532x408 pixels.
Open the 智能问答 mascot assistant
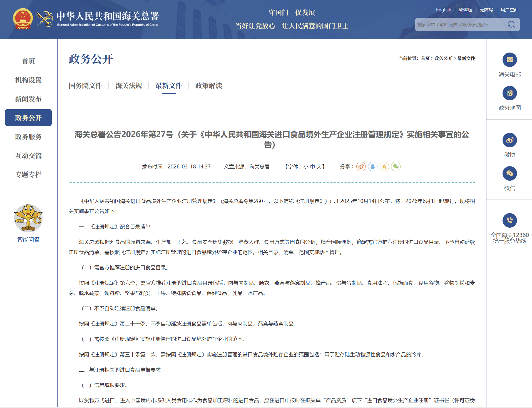(x=28, y=218)
